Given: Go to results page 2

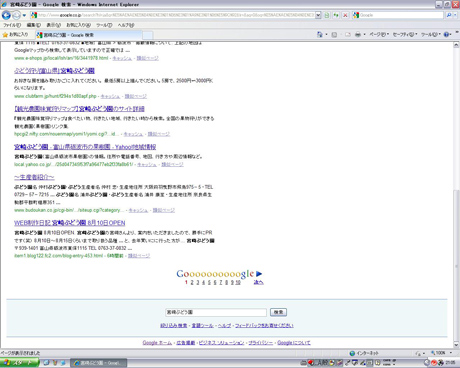Looking at the screenshot, I should (192, 282).
